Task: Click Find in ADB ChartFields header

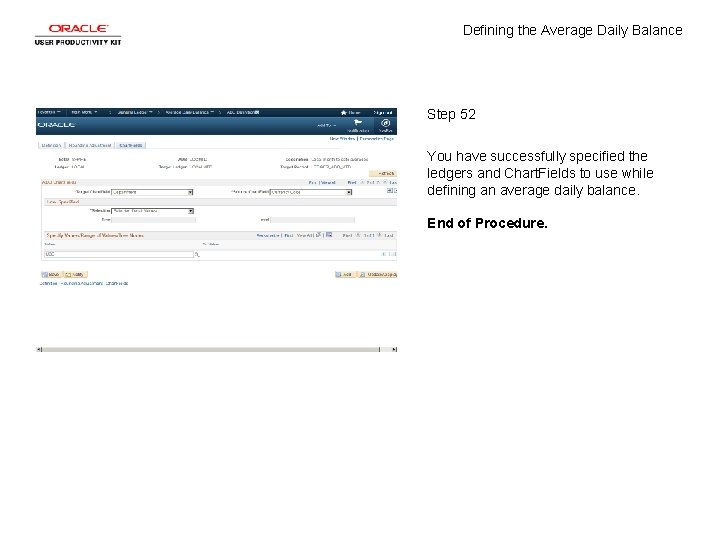Action: [x=312, y=182]
